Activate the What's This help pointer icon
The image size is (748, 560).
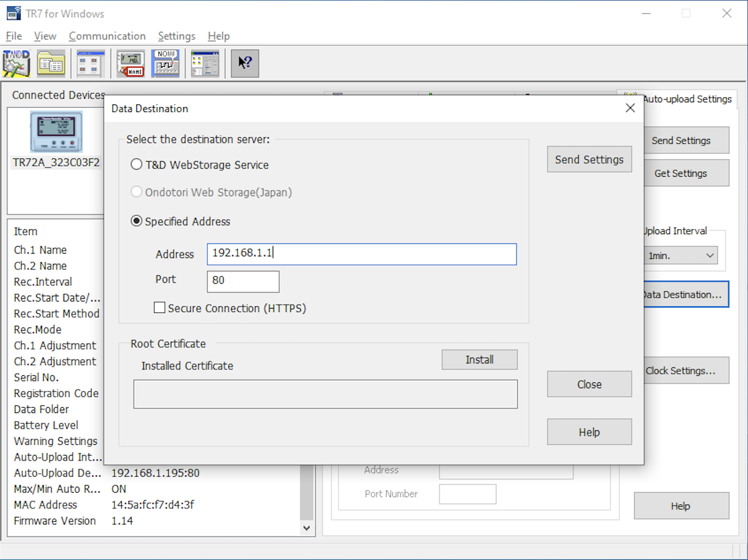[x=245, y=64]
